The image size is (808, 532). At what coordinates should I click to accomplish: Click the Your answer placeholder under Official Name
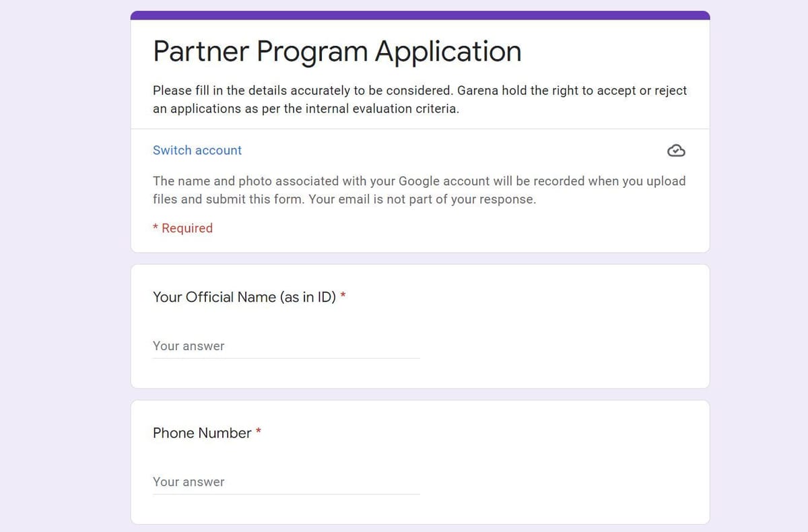click(x=189, y=345)
